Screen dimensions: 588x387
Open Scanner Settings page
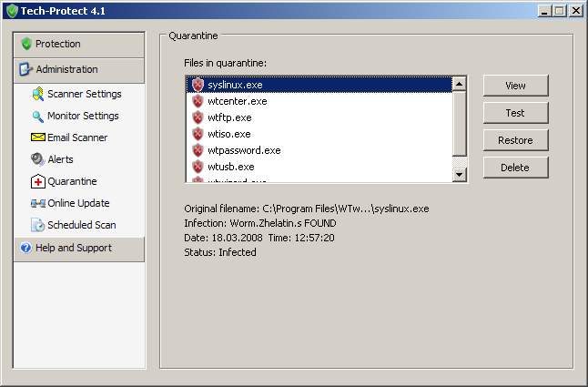pos(84,94)
